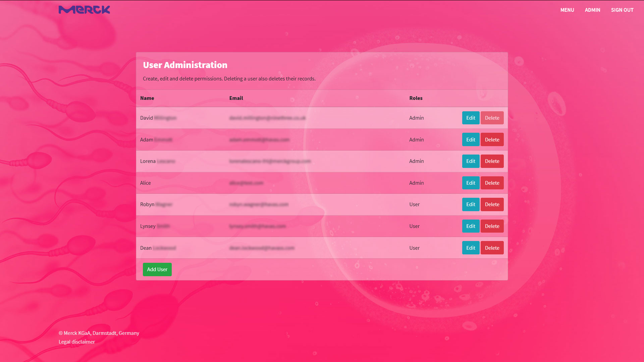Delete the user Lynsey
The width and height of the screenshot is (644, 362).
492,226
